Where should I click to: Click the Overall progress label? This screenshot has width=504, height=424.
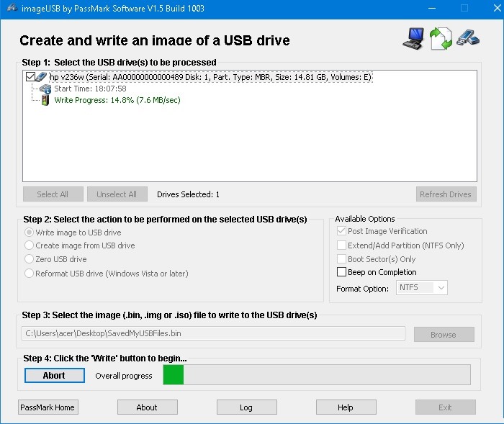coord(124,376)
